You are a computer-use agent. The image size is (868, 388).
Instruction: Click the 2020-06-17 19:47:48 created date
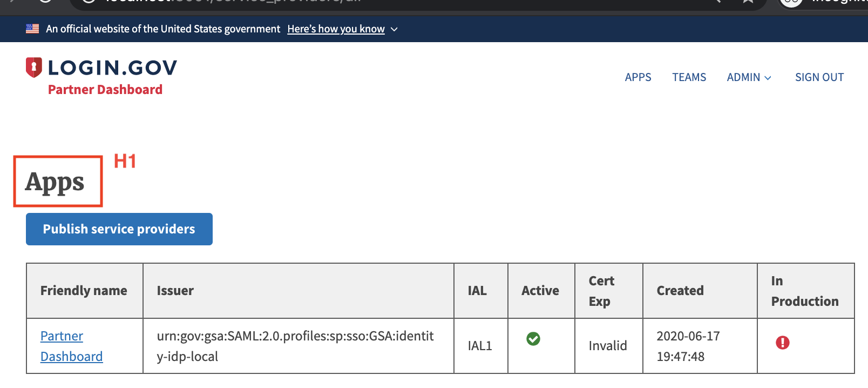coord(688,346)
